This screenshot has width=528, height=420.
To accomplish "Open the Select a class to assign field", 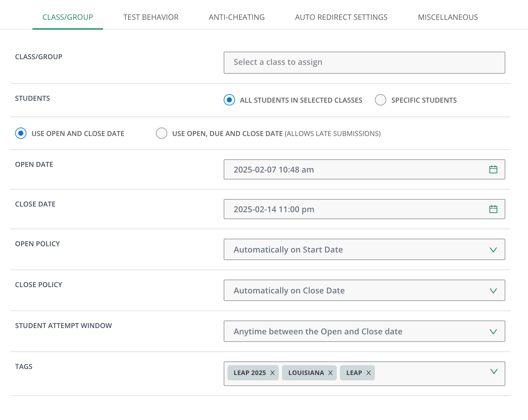I will coord(364,63).
